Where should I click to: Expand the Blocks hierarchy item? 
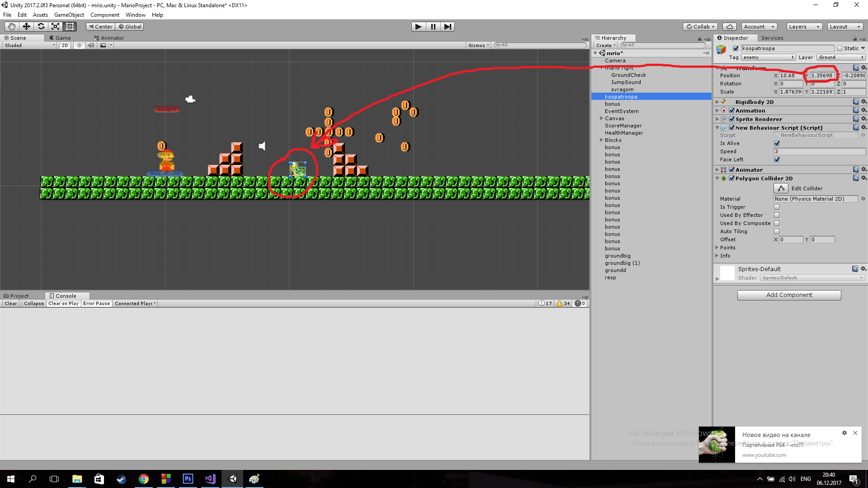[601, 140]
